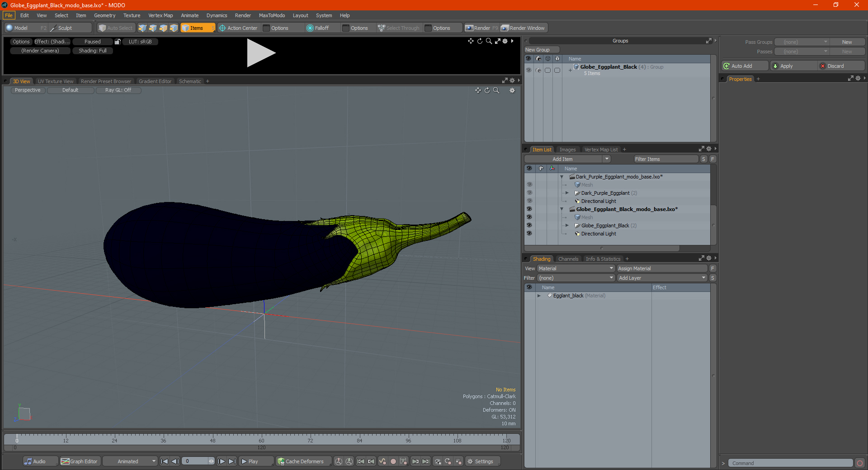Select the Polygons selection mode icon
868x470 pixels.
pyautogui.click(x=163, y=28)
